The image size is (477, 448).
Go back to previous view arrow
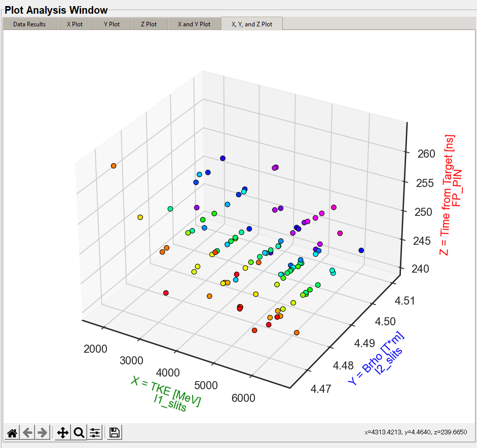[28, 432]
